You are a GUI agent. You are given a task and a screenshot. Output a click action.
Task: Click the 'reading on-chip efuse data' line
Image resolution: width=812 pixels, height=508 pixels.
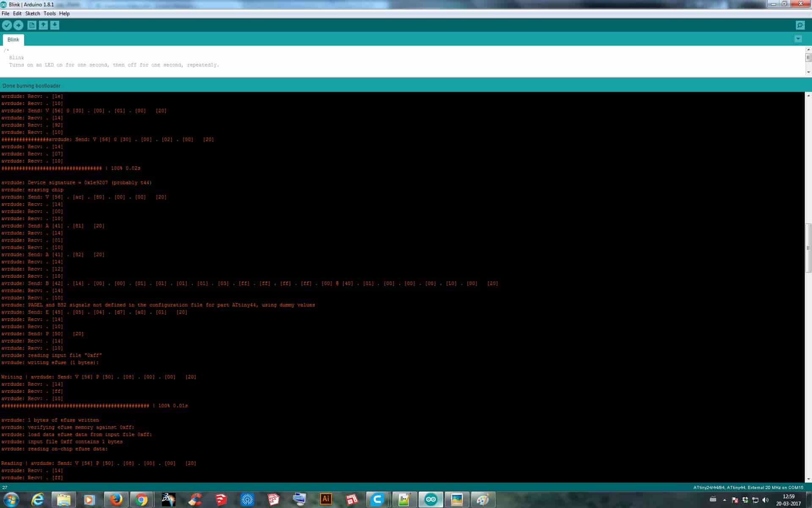tap(55, 449)
